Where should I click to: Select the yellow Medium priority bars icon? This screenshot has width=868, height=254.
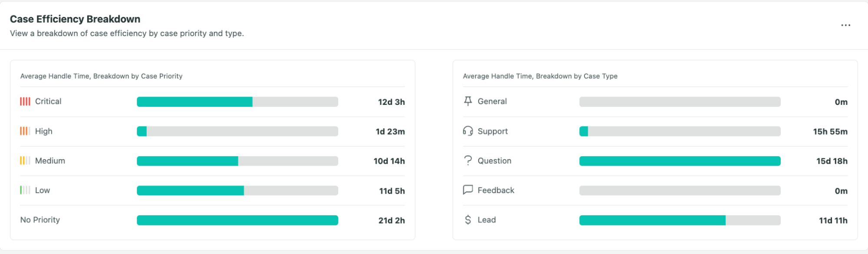click(x=26, y=160)
